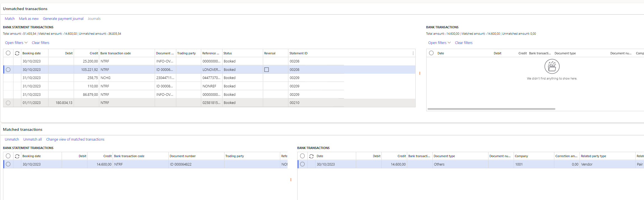Image resolution: width=644 pixels, height=200 pixels.
Task: Toggle Reversal checkbox on 105.221,92 row
Action: click(x=267, y=69)
